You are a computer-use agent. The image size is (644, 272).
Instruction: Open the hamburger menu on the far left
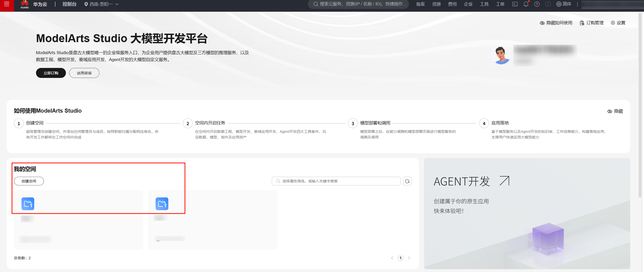coord(7,4)
